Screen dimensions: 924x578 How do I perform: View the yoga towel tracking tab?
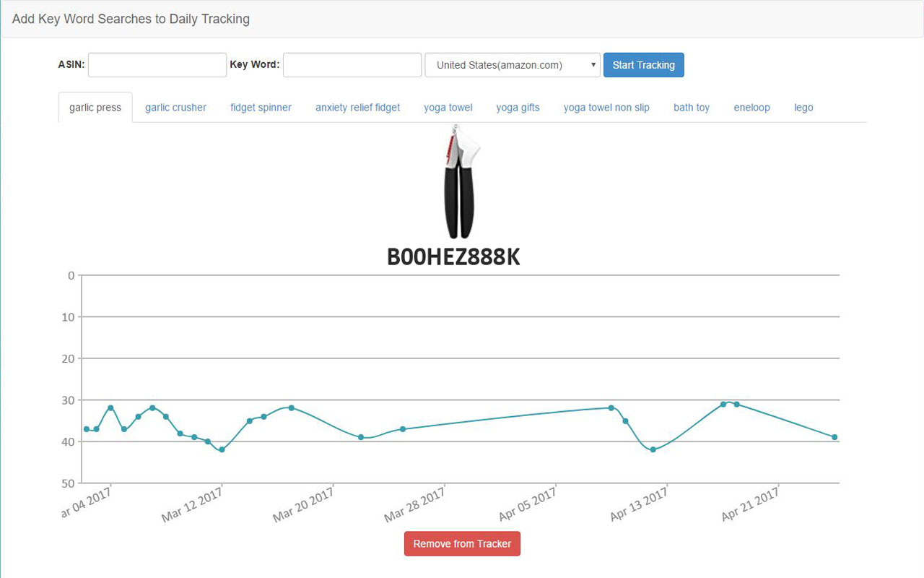point(448,107)
